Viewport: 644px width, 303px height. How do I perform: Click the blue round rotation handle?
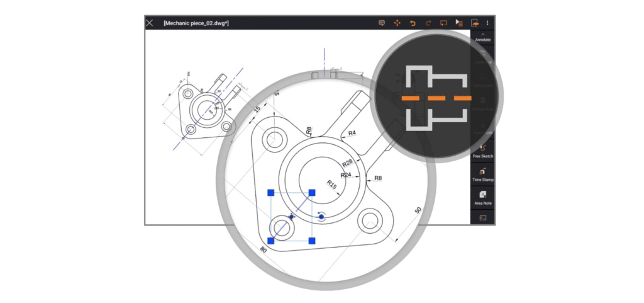[321, 217]
